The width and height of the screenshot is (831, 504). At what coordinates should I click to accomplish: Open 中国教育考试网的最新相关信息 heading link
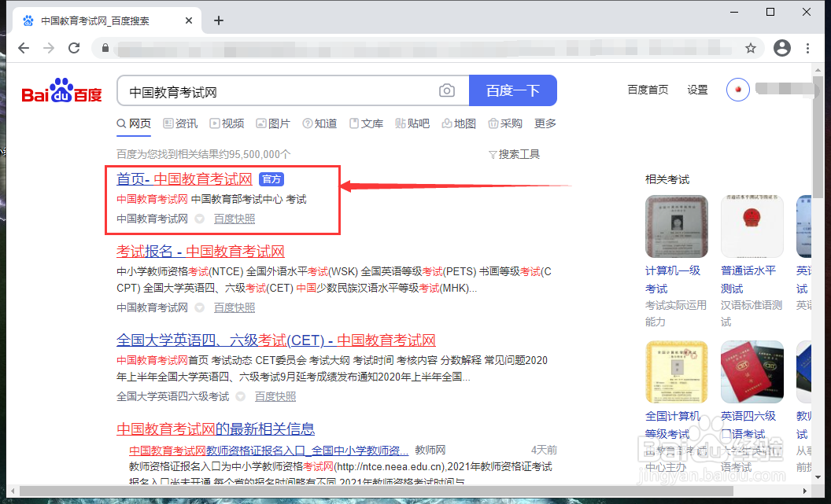coord(216,429)
